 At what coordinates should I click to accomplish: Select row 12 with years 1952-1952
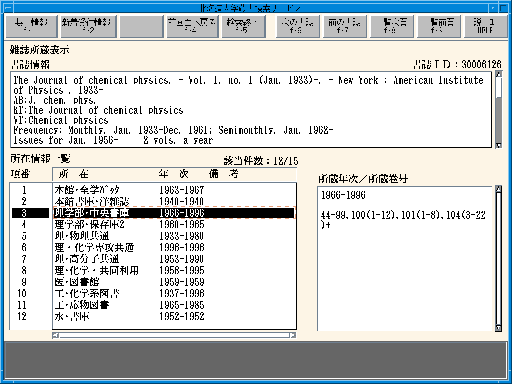(x=174, y=316)
